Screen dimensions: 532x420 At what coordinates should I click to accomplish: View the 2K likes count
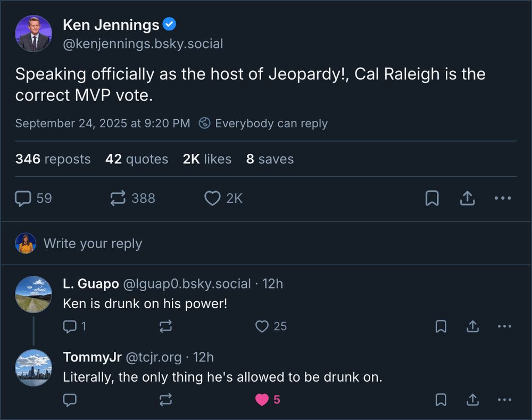(206, 159)
